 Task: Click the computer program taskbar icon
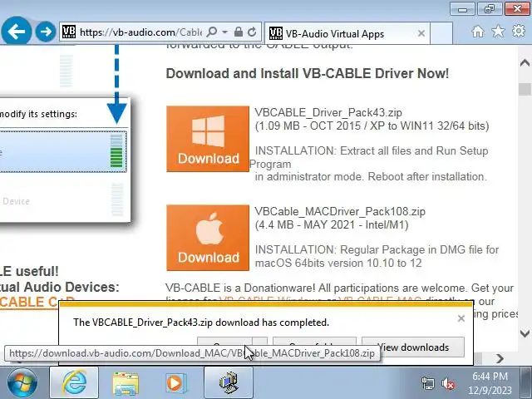229,382
